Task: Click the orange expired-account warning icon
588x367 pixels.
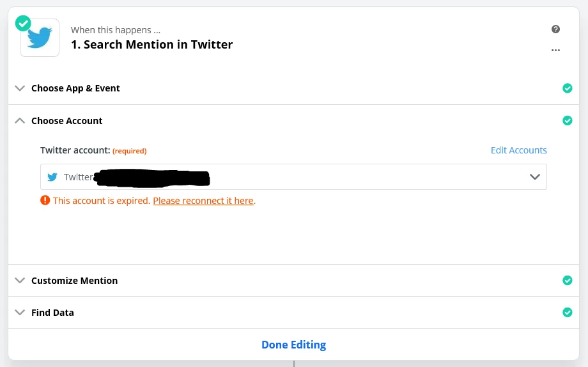Action: tap(45, 200)
